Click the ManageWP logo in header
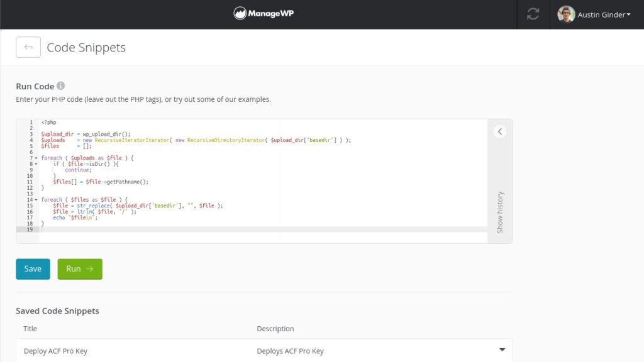 click(x=264, y=14)
